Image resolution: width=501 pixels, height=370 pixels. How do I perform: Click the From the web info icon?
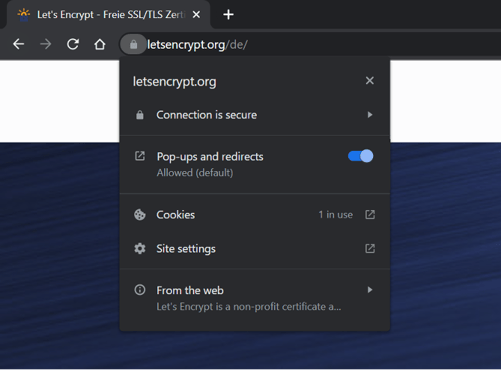(140, 290)
